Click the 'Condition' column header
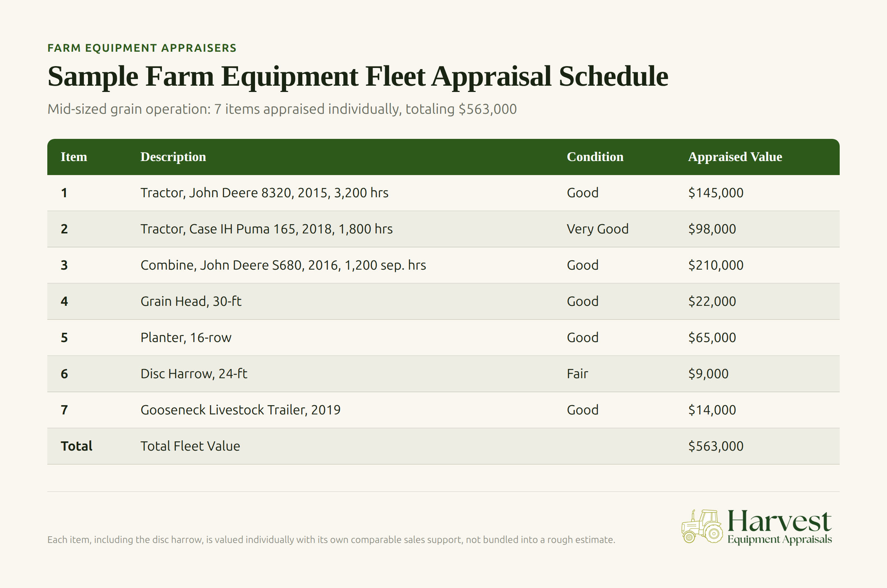887x588 pixels. pos(595,157)
